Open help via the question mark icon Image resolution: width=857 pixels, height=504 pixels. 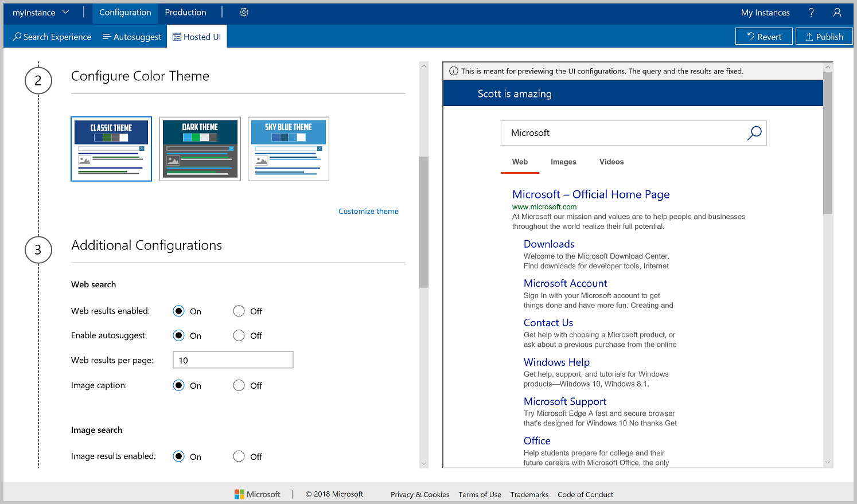[811, 12]
